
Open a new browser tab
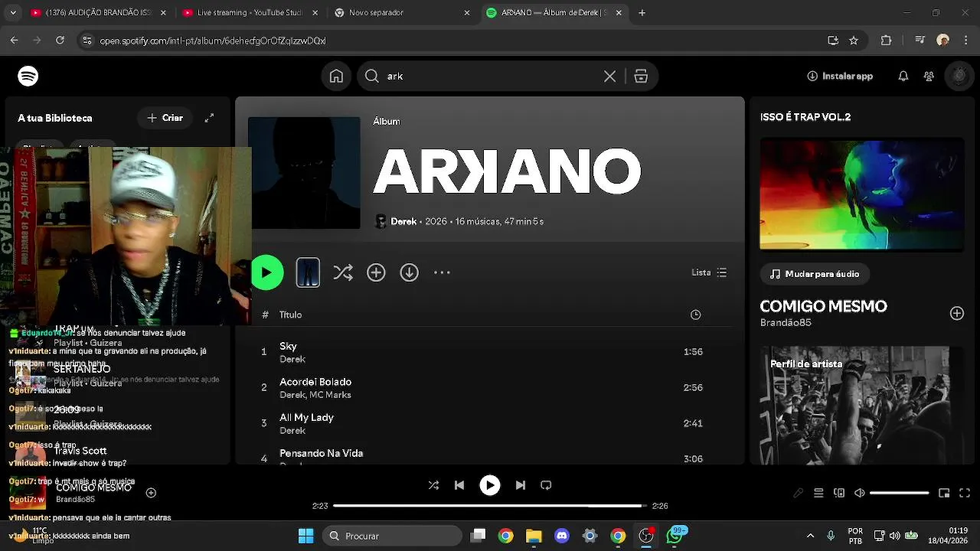click(x=642, y=12)
